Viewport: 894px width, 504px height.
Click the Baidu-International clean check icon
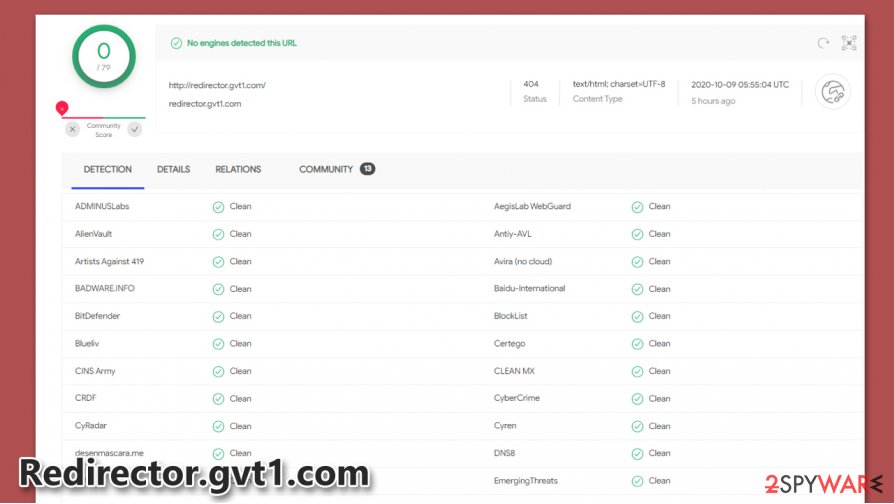point(637,289)
